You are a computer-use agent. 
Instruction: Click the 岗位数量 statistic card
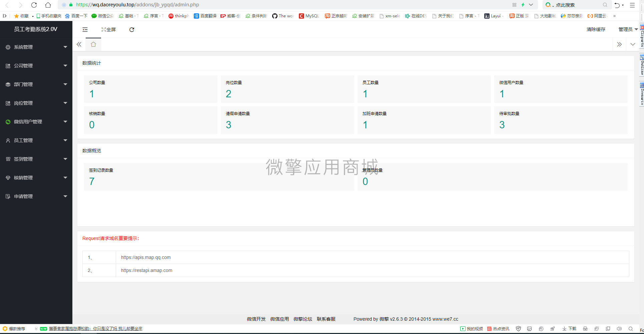287,89
